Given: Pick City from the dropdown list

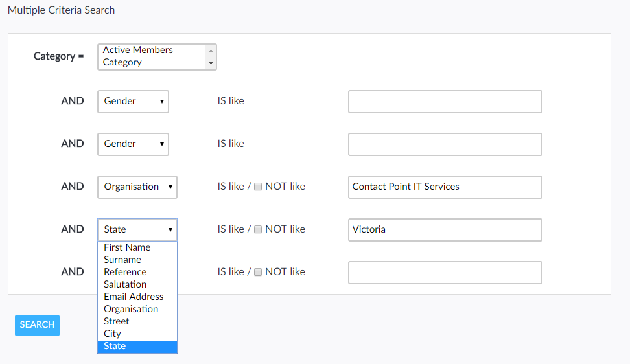Looking at the screenshot, I should (113, 334).
